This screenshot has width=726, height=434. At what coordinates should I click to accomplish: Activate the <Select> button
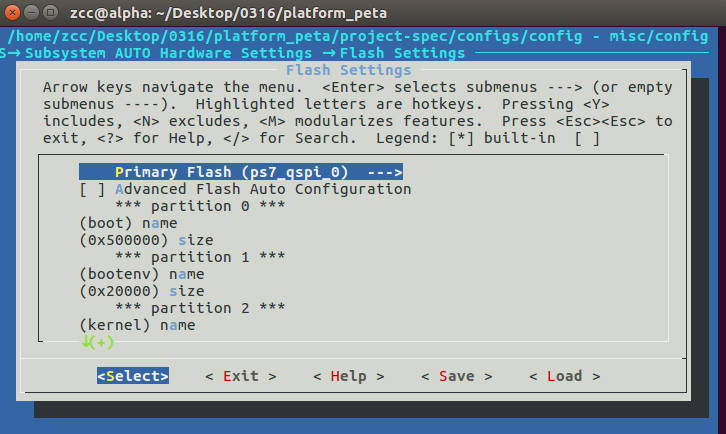click(x=133, y=376)
